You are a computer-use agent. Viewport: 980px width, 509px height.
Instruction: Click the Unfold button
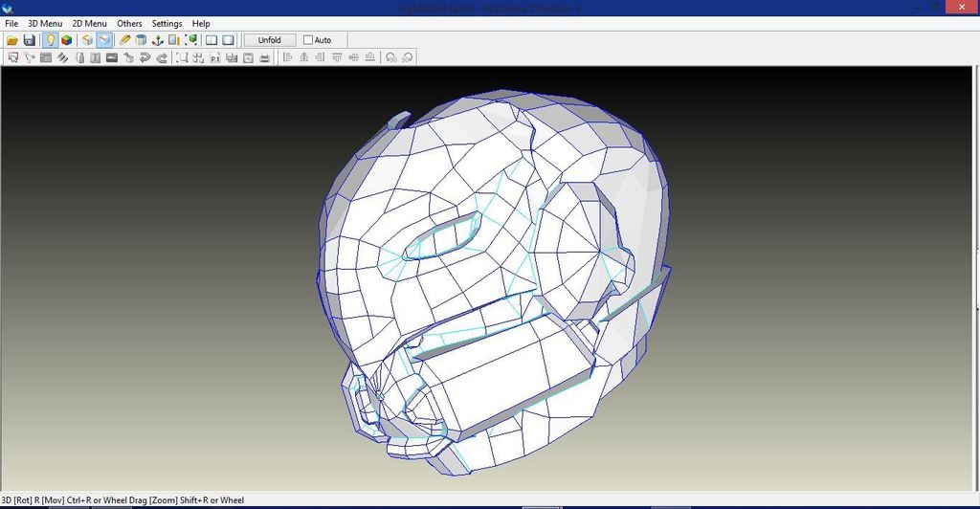click(x=269, y=40)
